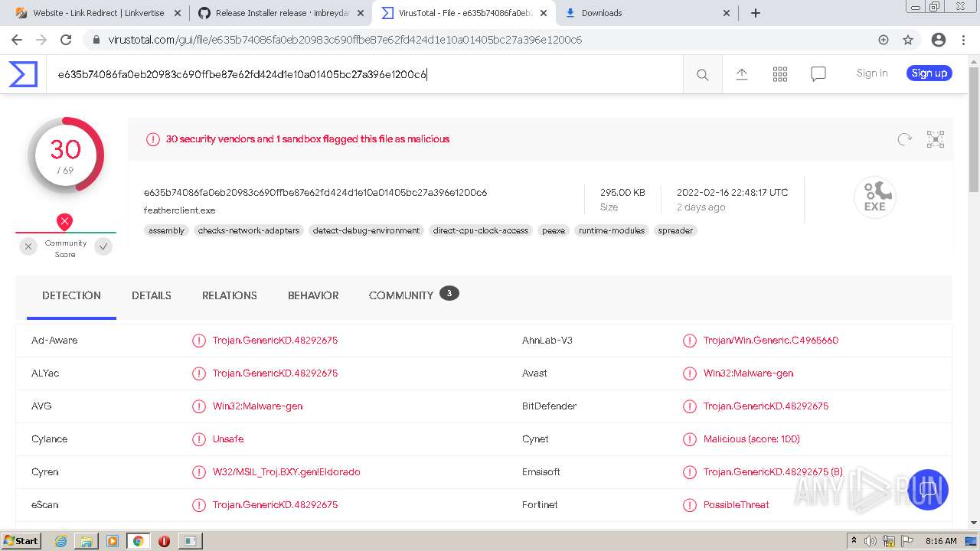Click Cynet 'Malicious (score: 100)' result
The height and width of the screenshot is (551, 980).
[x=752, y=439]
